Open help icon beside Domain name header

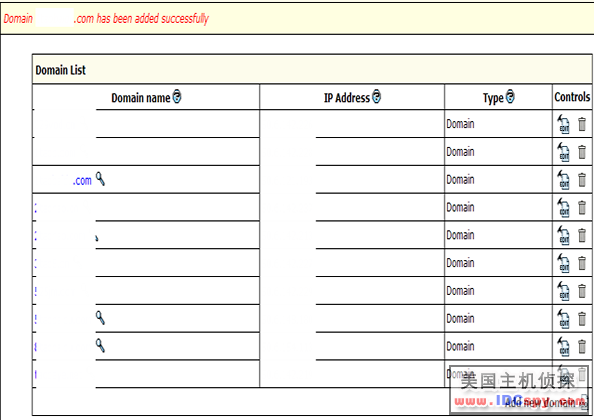(x=177, y=97)
